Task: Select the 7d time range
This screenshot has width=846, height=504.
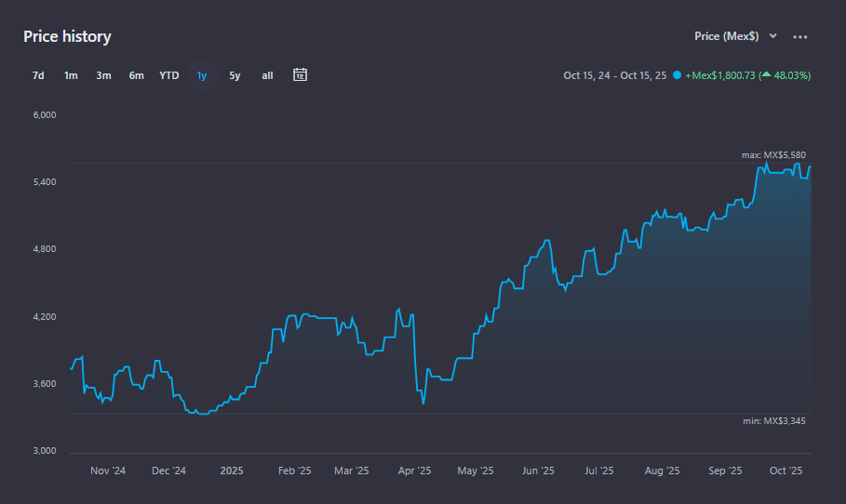Action: (x=38, y=75)
